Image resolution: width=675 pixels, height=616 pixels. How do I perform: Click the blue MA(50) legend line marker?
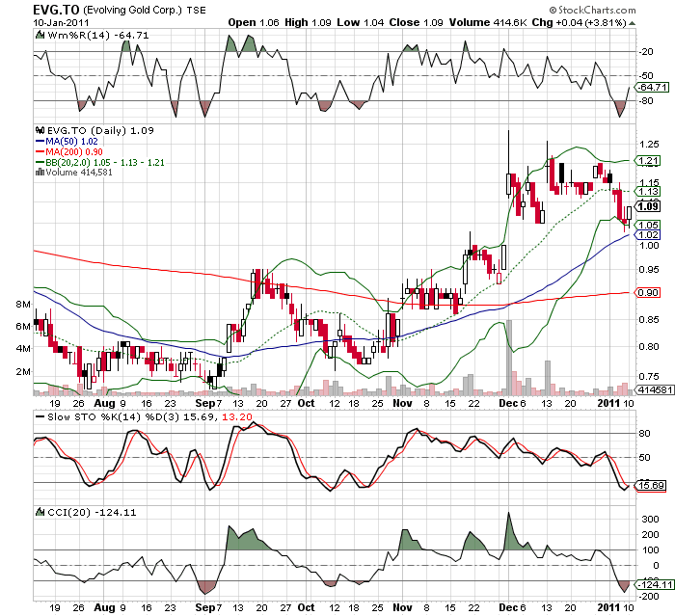coord(40,141)
